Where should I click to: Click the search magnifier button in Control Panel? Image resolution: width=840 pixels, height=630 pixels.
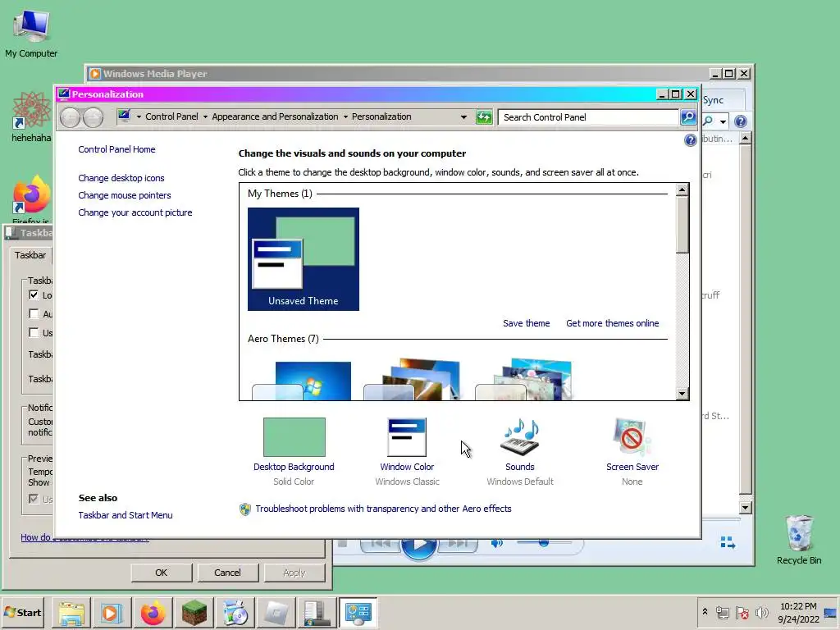pyautogui.click(x=688, y=116)
